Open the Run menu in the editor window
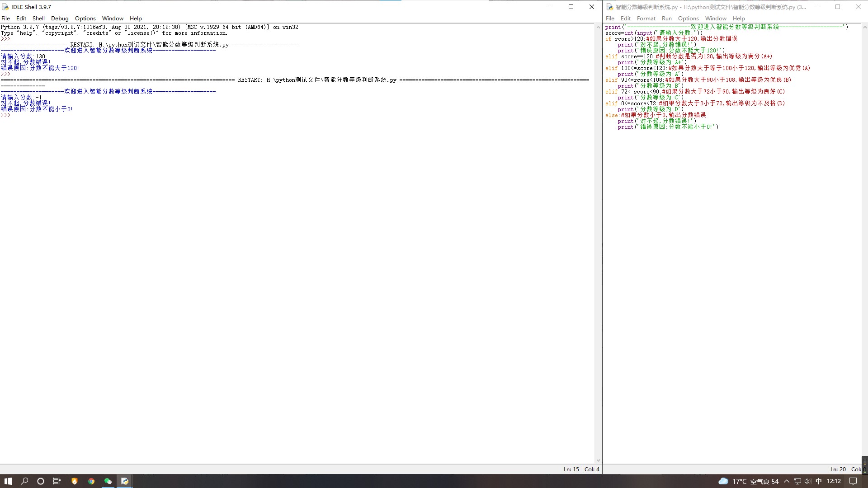868x488 pixels. tap(666, 19)
